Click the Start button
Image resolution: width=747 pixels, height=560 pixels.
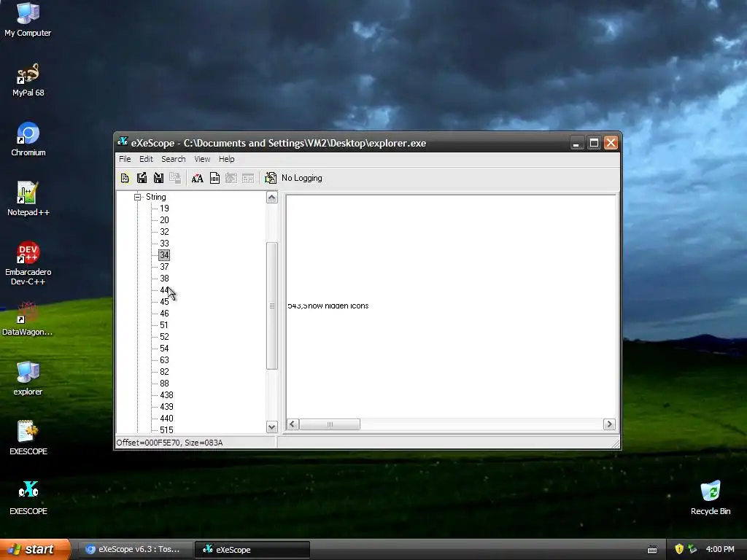35,550
